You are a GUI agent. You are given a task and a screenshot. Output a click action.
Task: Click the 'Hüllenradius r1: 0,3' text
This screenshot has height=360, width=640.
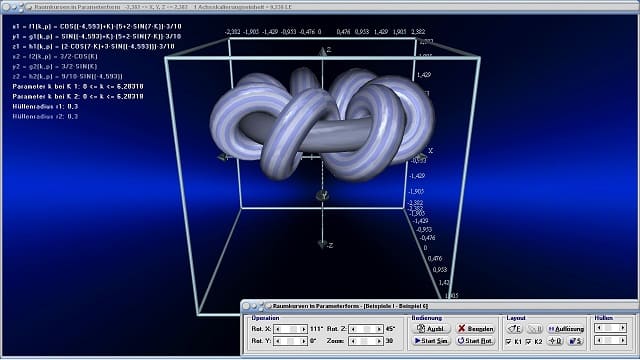[x=45, y=107]
